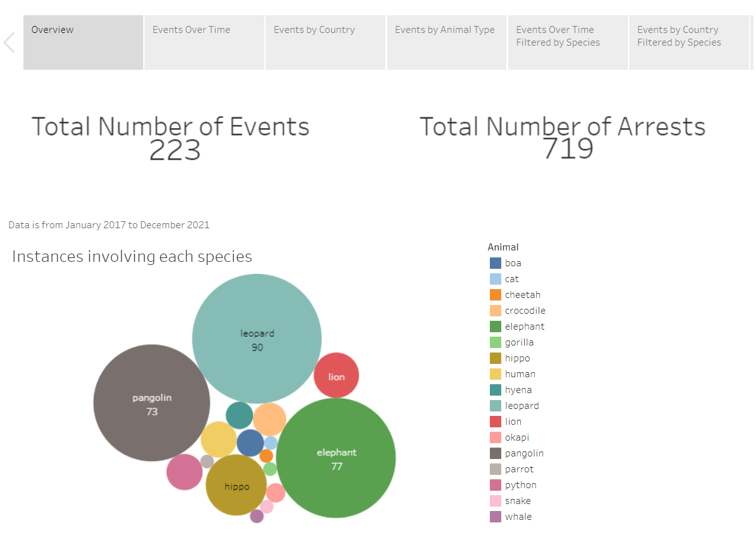Select the Events by Animal Type tab
Viewport: 756px width, 537px height.
[x=446, y=42]
